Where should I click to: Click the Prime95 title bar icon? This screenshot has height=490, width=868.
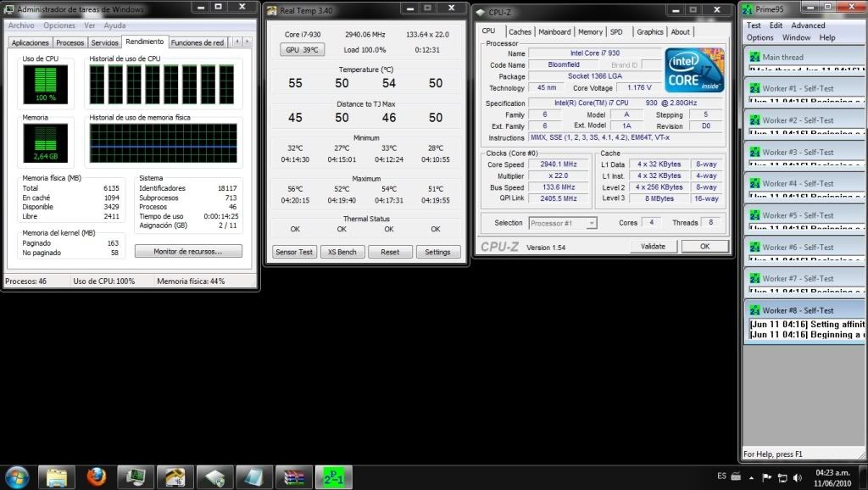748,8
